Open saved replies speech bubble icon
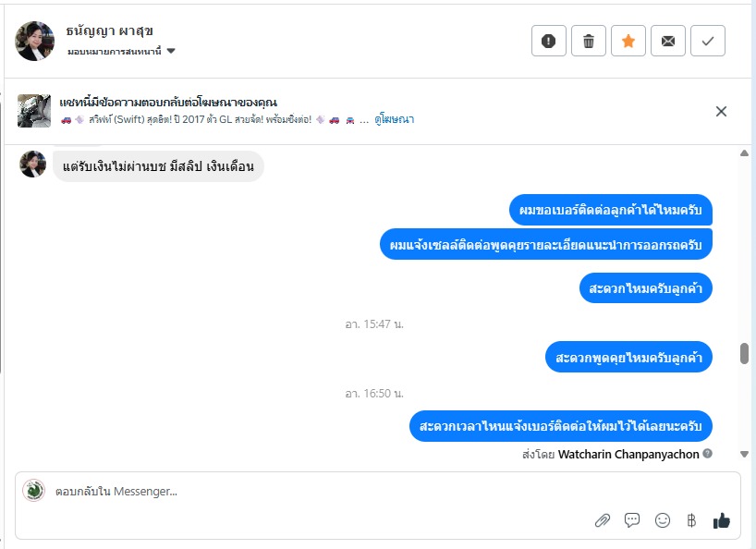 632,520
